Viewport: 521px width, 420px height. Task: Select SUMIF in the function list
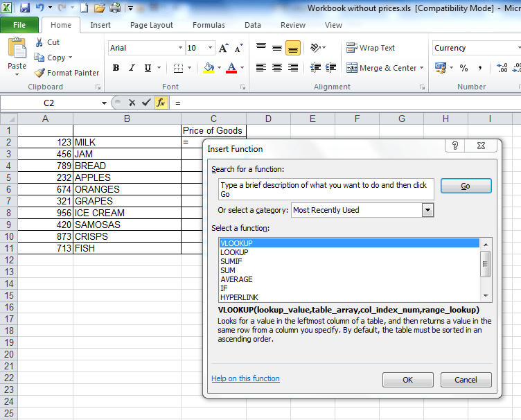coord(231,261)
